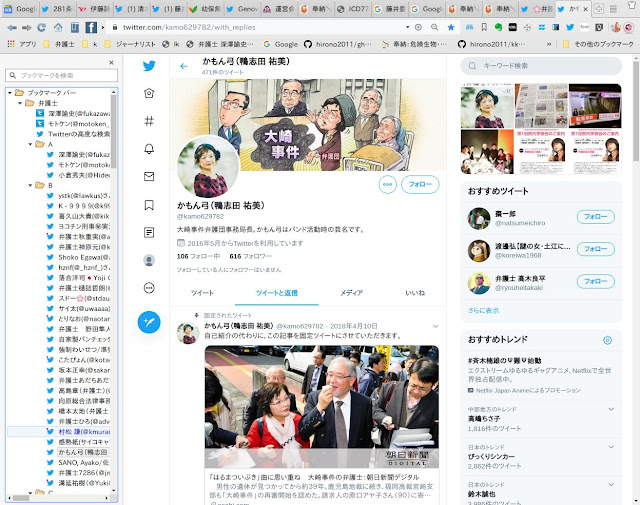Click in the ブックマークを検索 search field
Screen dimensions: 640x505
coord(62,75)
